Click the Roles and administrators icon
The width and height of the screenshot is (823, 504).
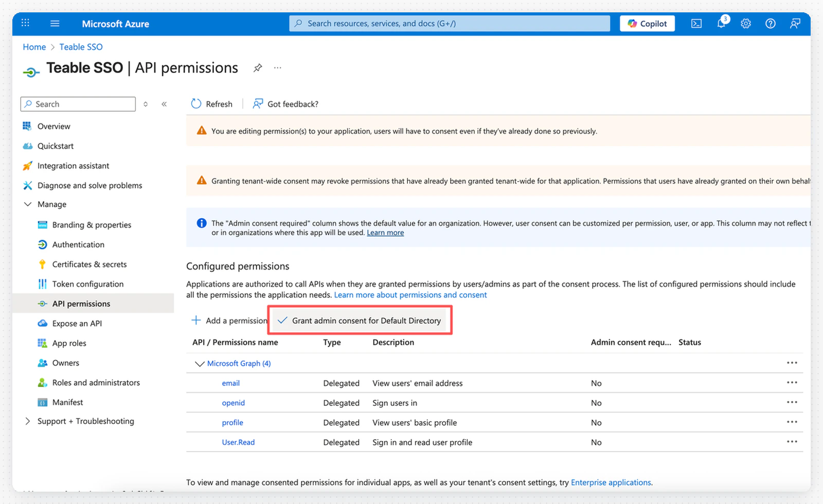(43, 383)
